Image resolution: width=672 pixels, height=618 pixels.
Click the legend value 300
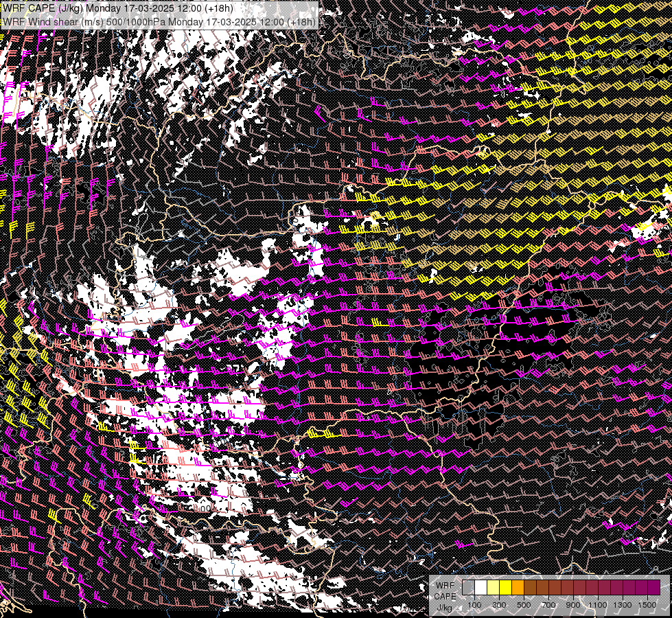[x=499, y=605]
